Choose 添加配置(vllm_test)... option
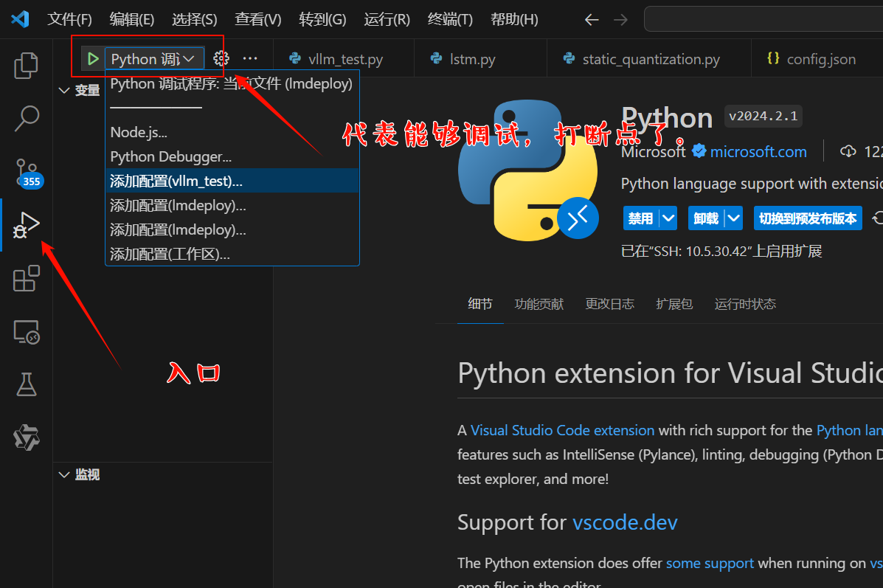Image resolution: width=883 pixels, height=588 pixels. [x=232, y=181]
